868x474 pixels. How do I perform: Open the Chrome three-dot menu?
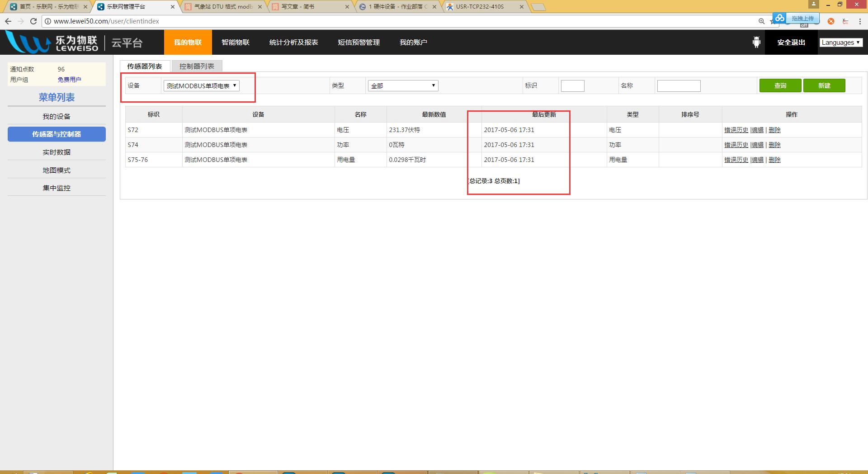click(860, 21)
